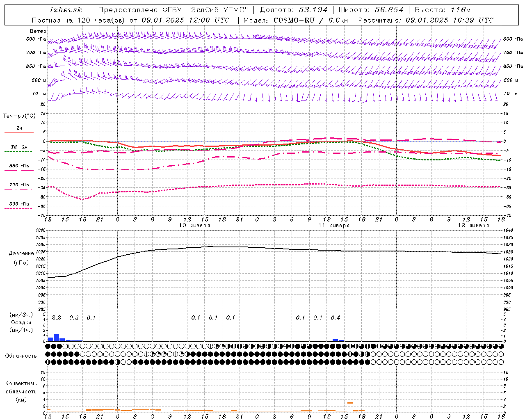Click the 2.2 precipitation amount value
Viewport: 525px width, 420px height.
(x=56, y=318)
